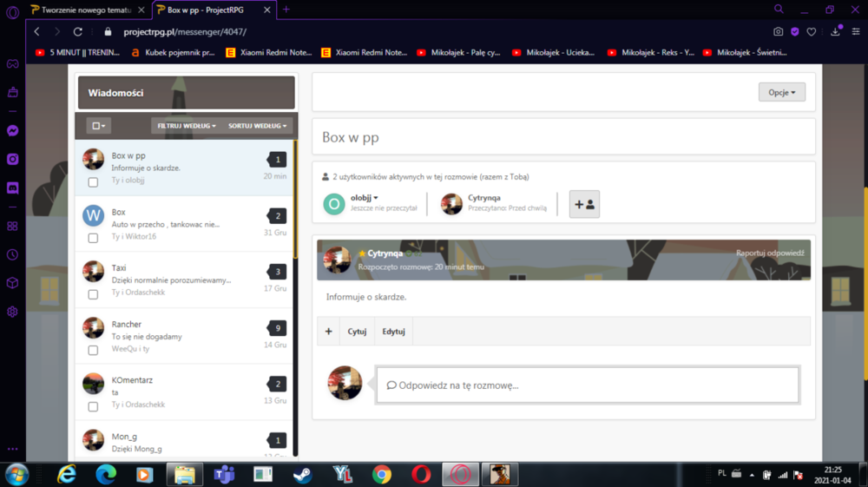Open the speed dial grid icon in sidebar

(13, 227)
